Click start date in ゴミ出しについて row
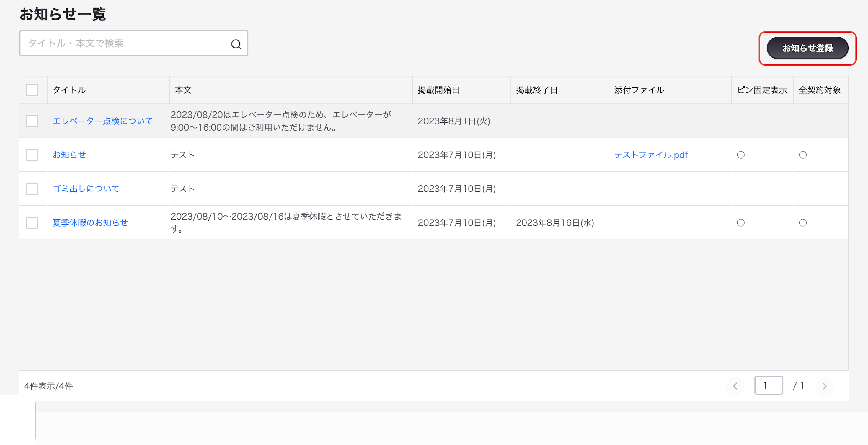 click(456, 189)
